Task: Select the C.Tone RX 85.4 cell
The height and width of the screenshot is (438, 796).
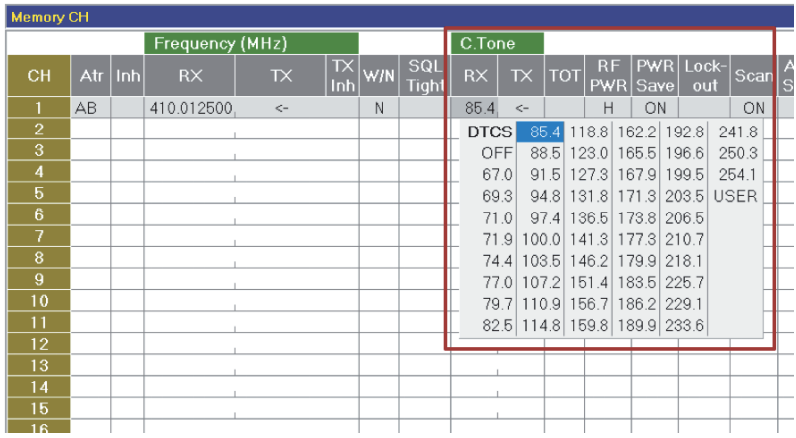Action: pos(474,108)
